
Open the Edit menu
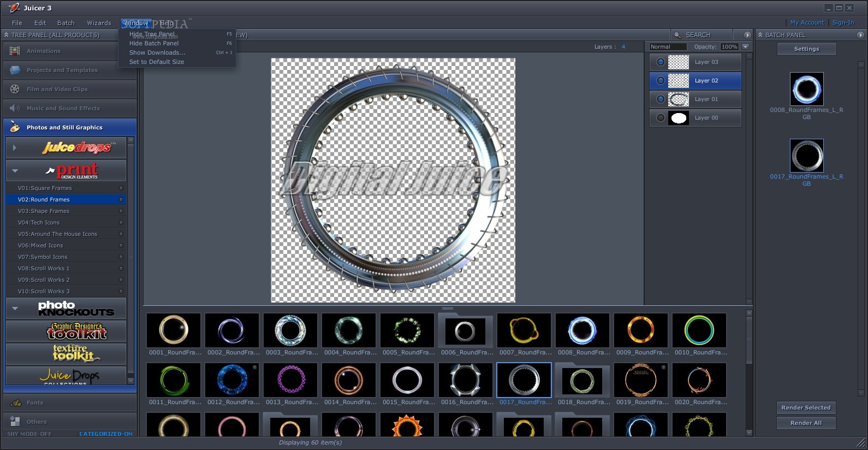point(40,23)
